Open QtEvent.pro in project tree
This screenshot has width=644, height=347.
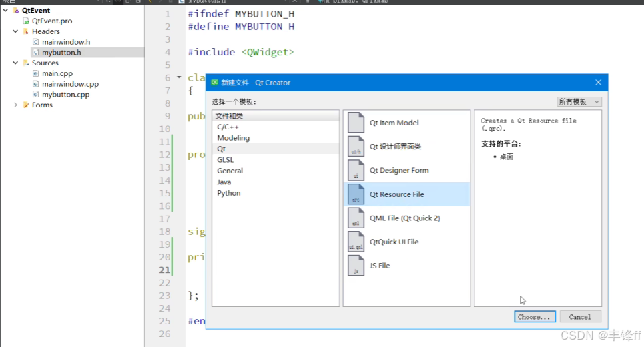52,21
